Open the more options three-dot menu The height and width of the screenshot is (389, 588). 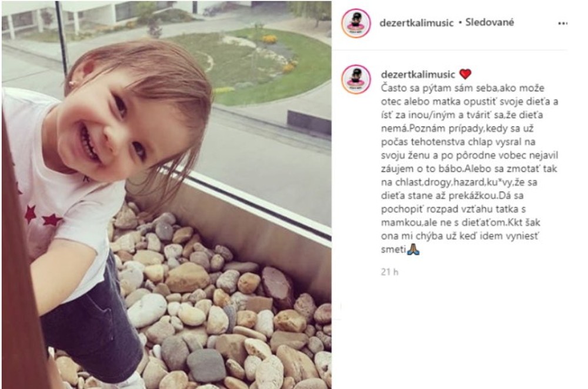[x=563, y=24]
